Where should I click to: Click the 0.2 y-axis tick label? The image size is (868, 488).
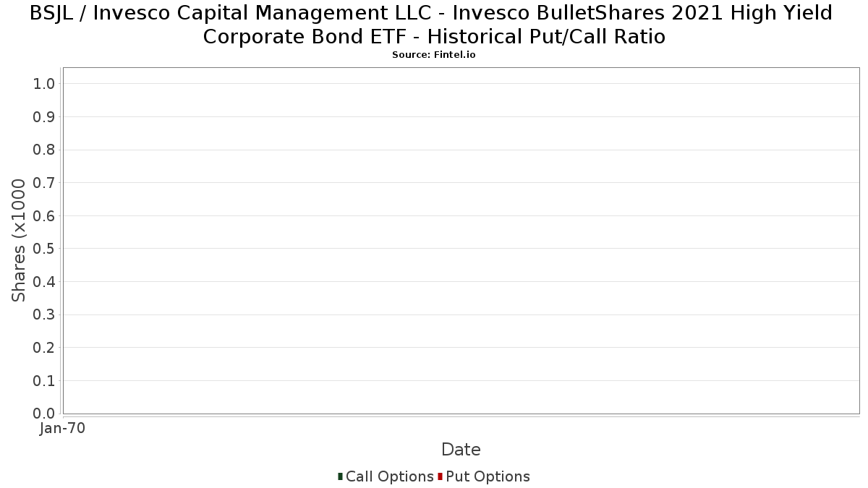coord(44,348)
